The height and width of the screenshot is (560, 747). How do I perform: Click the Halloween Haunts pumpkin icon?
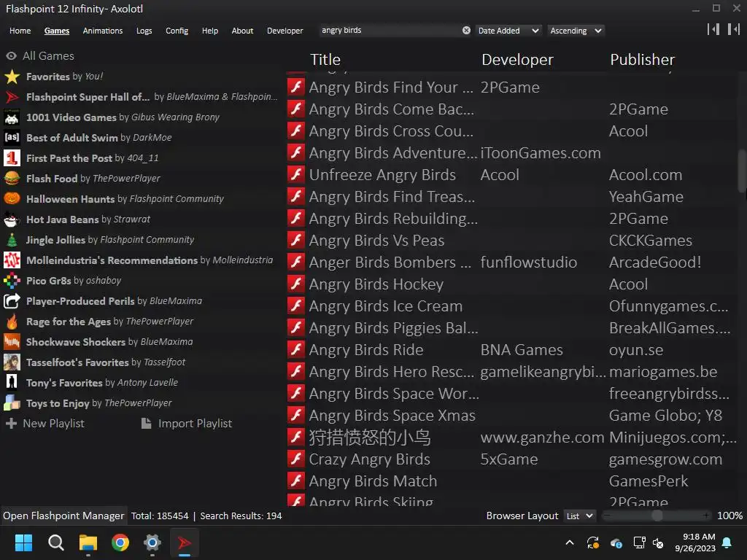pyautogui.click(x=12, y=198)
